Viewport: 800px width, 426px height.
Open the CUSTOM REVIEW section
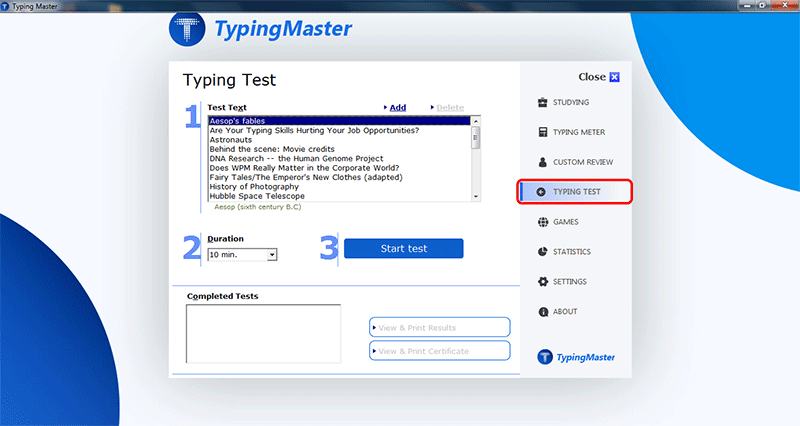[x=583, y=162]
